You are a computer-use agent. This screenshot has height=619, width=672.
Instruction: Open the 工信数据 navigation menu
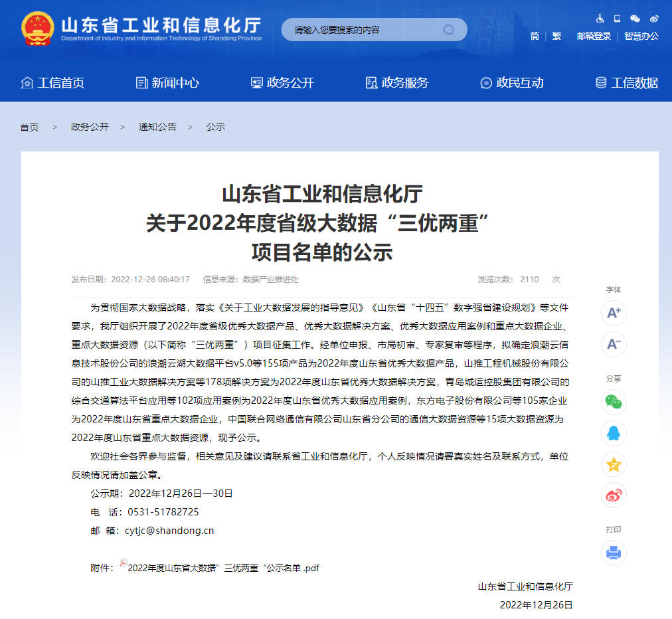pyautogui.click(x=634, y=83)
